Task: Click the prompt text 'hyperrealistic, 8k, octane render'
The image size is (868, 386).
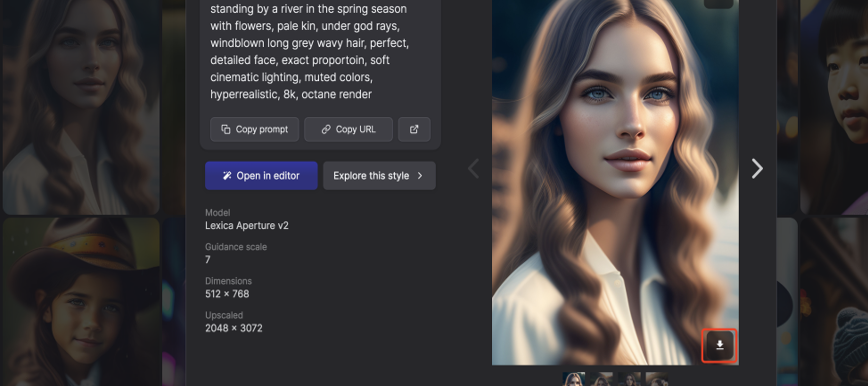Action: 291,94
